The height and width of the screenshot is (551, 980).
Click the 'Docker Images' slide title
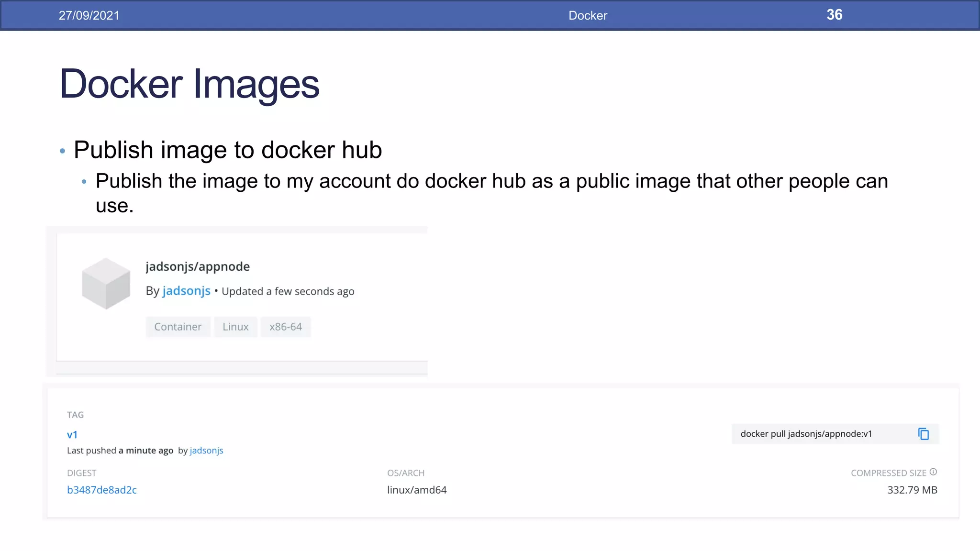[189, 84]
